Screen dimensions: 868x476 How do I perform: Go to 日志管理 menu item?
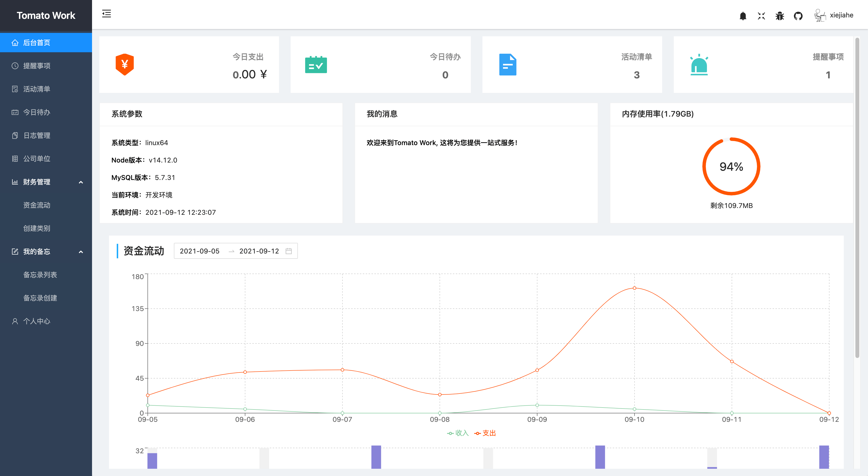pos(37,135)
